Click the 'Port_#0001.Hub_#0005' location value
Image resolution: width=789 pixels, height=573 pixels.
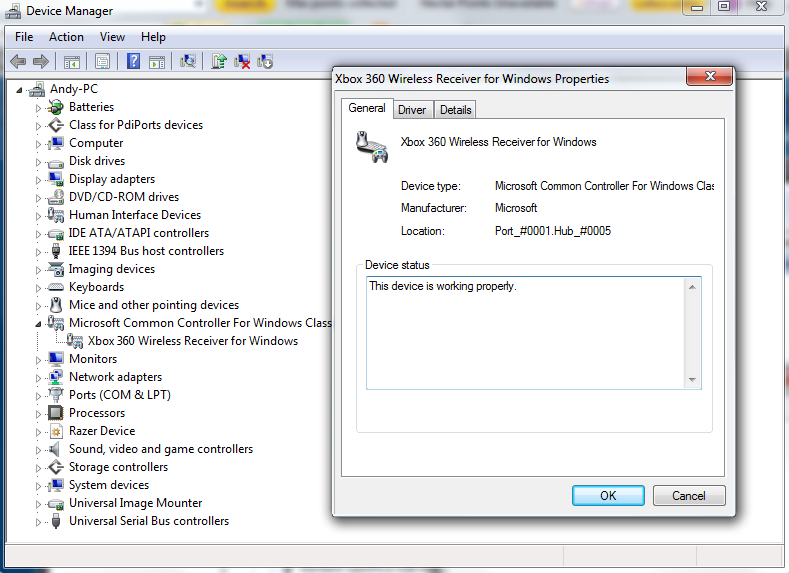(553, 231)
